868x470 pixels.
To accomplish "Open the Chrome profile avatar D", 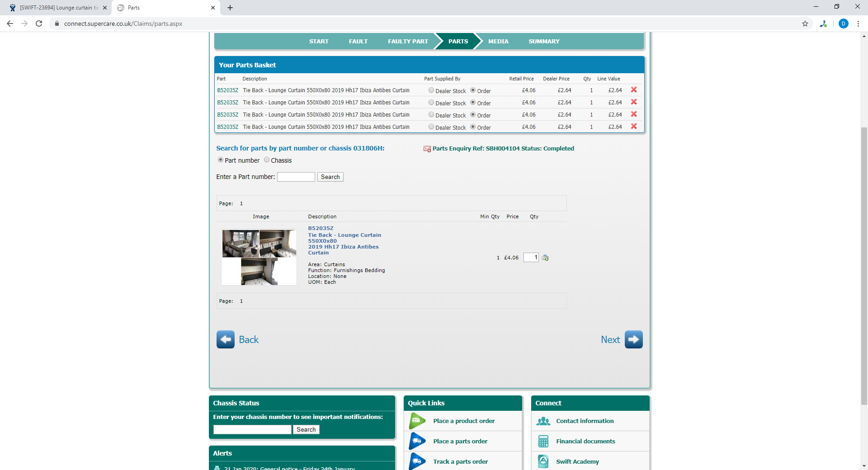I will 844,23.
